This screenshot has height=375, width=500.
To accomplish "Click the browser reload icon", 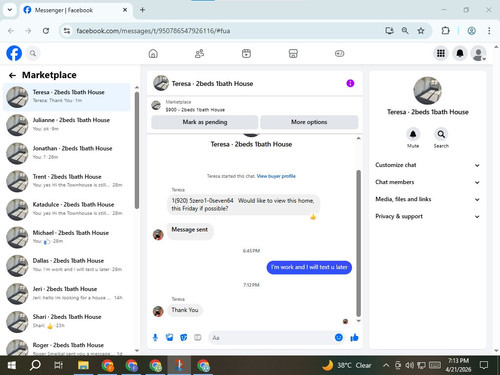I will (46, 31).
